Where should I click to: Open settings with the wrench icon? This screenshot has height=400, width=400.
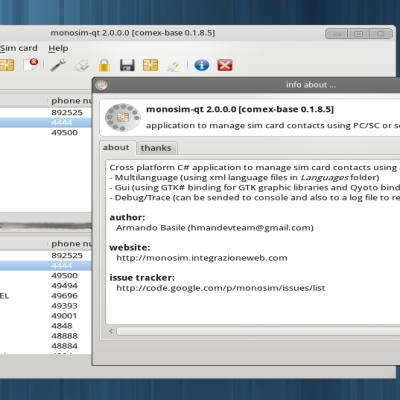point(58,65)
